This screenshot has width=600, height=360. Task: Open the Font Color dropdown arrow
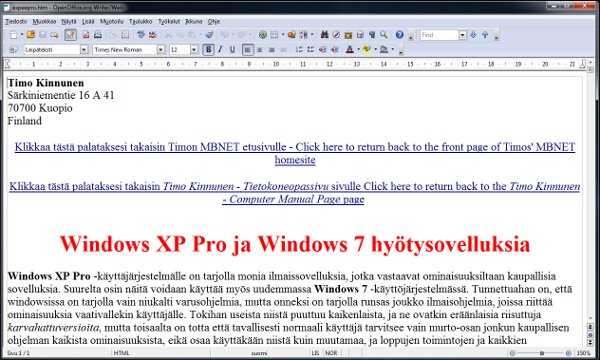coord(358,49)
